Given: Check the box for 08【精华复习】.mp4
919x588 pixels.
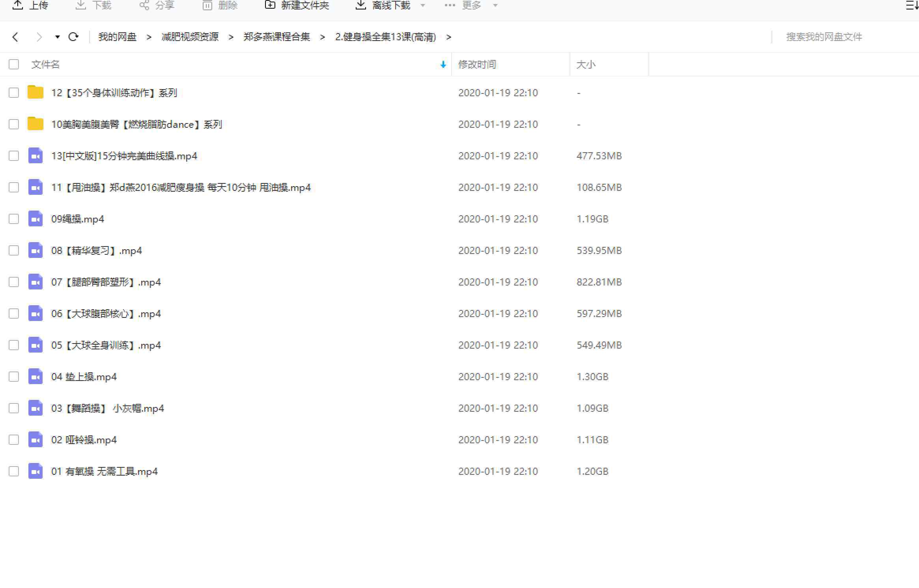Looking at the screenshot, I should coord(14,250).
